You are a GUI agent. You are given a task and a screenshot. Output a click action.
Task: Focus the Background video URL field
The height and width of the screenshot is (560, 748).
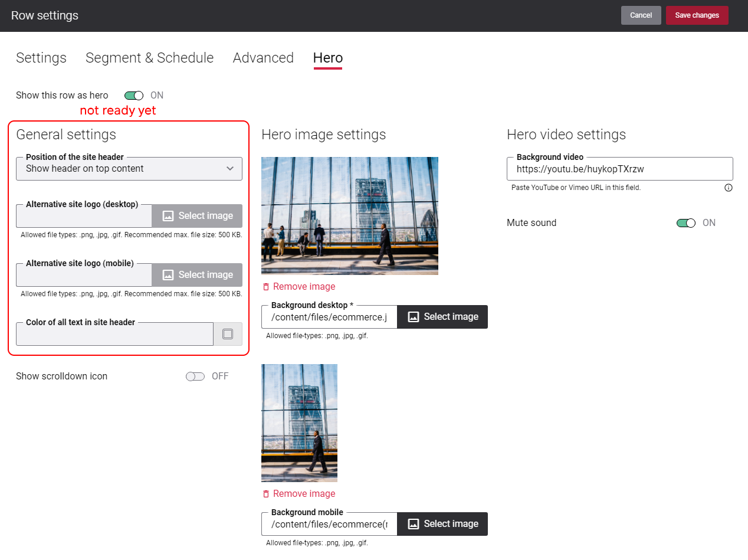(620, 169)
